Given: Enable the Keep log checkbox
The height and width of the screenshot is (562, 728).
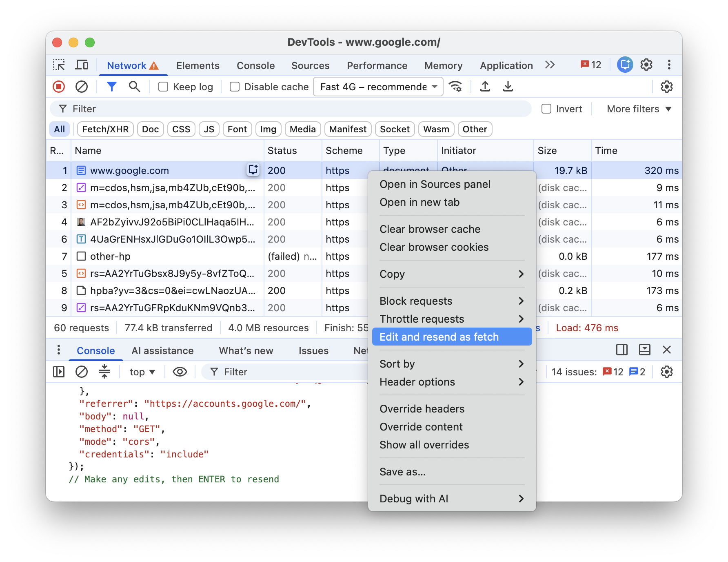Looking at the screenshot, I should point(163,87).
